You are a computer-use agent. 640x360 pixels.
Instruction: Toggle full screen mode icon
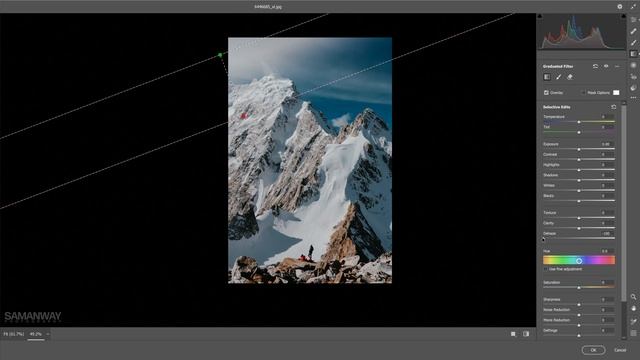click(633, 7)
